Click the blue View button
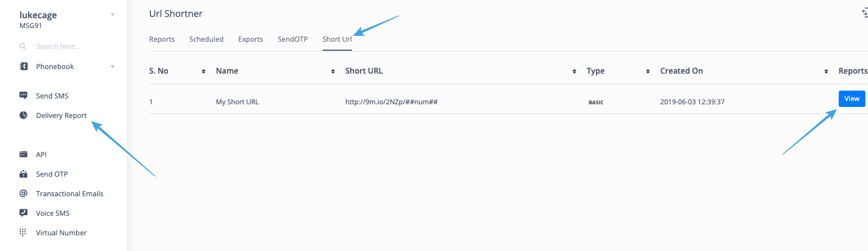This screenshot has width=868, height=251. pos(852,99)
